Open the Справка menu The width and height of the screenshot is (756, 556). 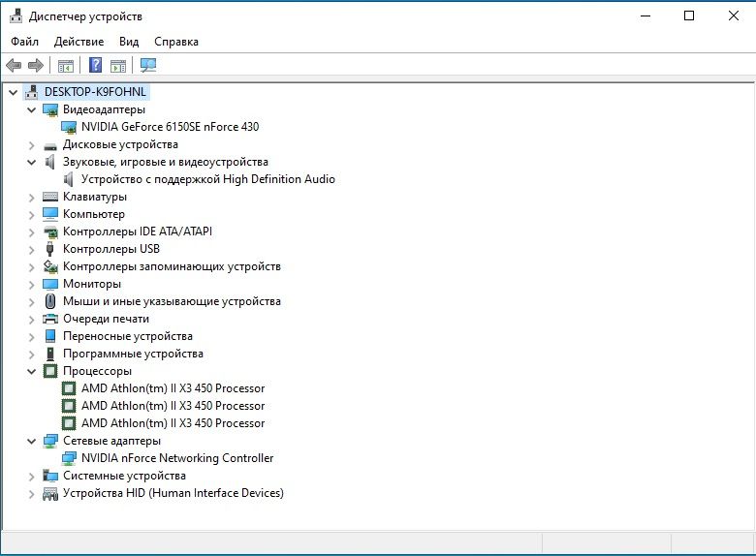tap(176, 42)
